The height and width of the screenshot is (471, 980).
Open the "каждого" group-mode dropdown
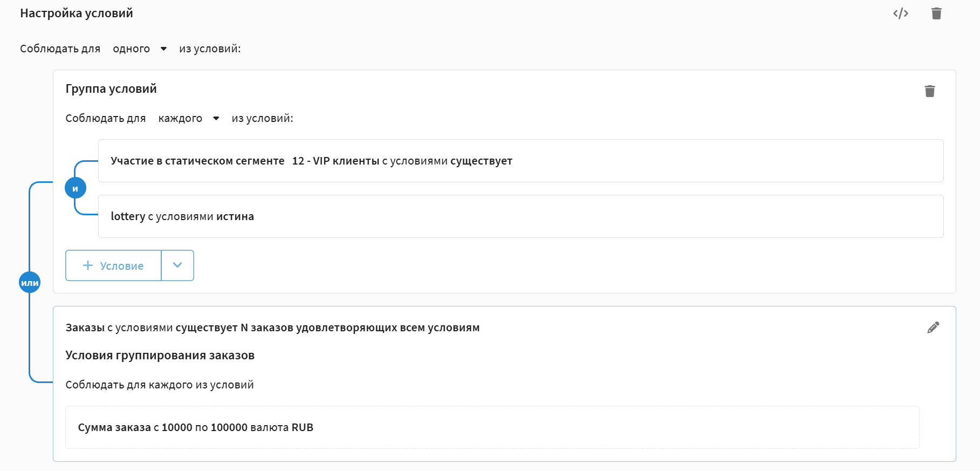pyautogui.click(x=189, y=118)
